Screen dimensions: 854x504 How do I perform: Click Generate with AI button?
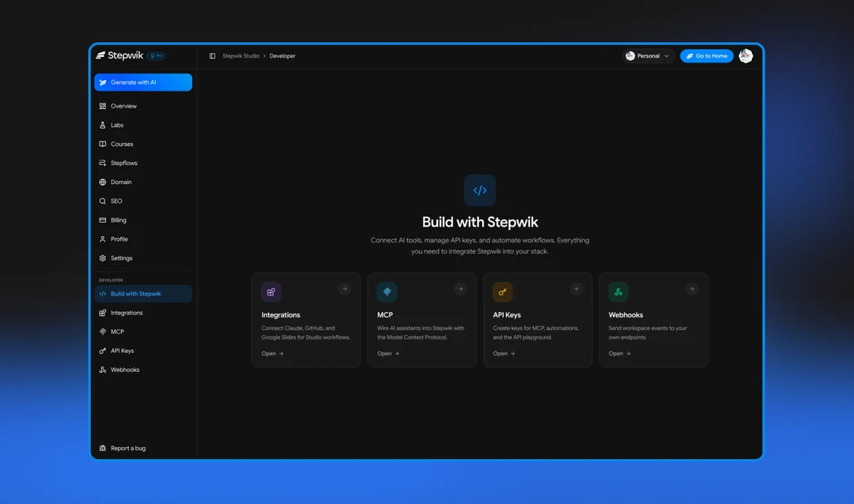[143, 82]
